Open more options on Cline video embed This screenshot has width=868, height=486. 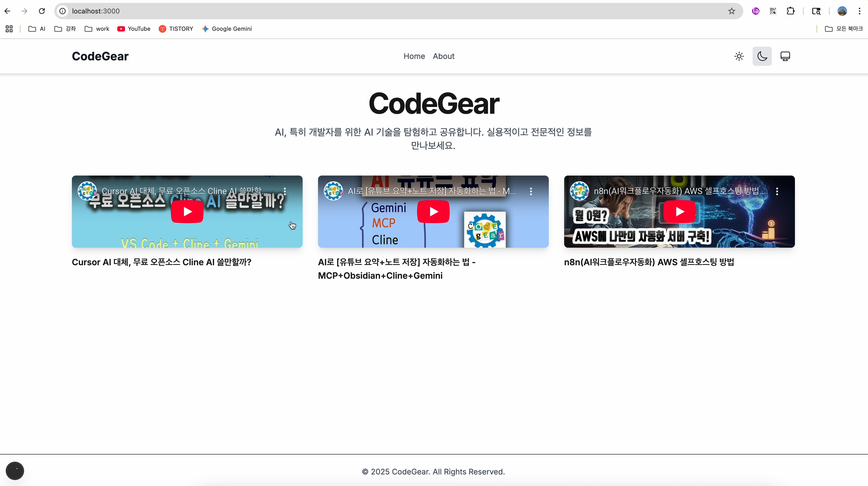pos(285,191)
